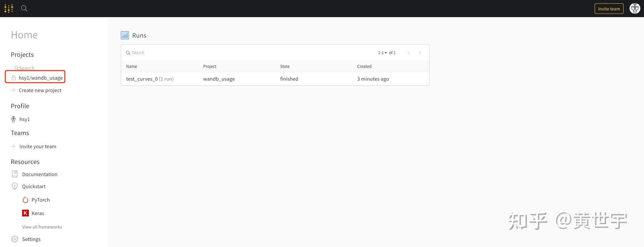Viewport: 644px width, 247px height.
Task: Click the hsy1 profile avatar icon
Action: click(13, 119)
